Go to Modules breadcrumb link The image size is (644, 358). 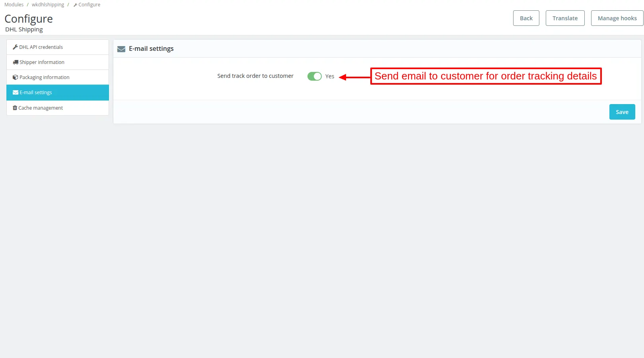coord(14,5)
